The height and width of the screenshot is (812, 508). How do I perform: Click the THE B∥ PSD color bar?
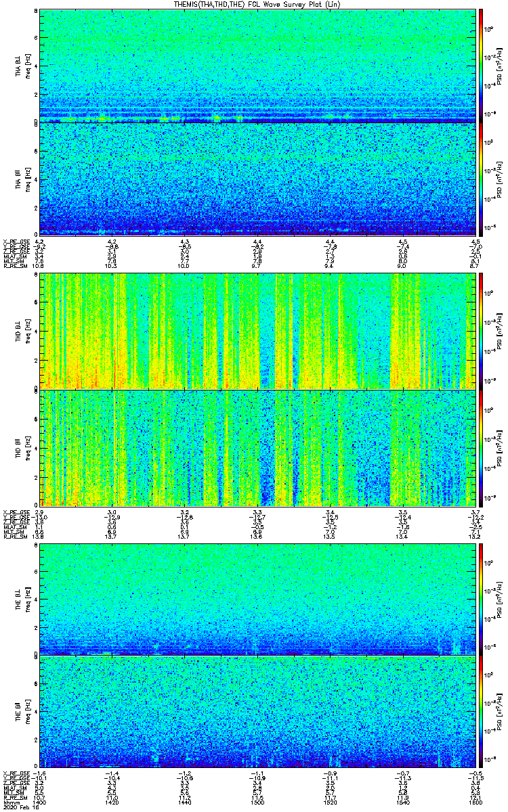pyautogui.click(x=481, y=712)
